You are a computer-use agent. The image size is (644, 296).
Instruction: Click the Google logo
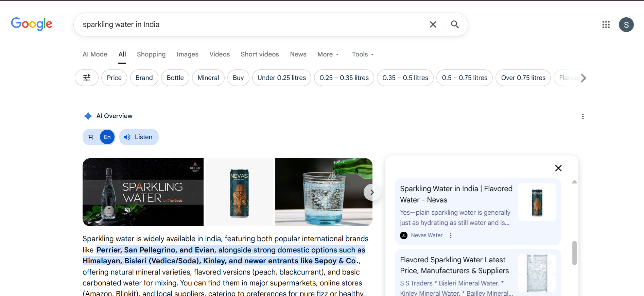pyautogui.click(x=32, y=24)
